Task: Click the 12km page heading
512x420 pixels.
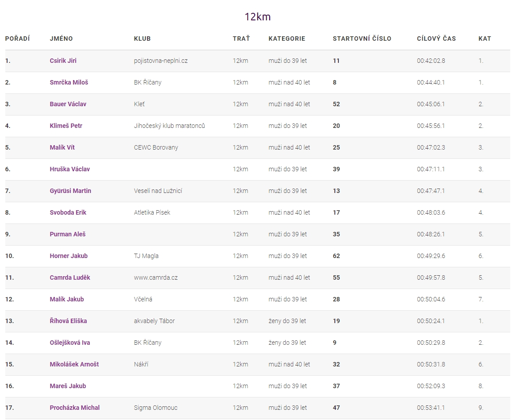Action: (258, 17)
